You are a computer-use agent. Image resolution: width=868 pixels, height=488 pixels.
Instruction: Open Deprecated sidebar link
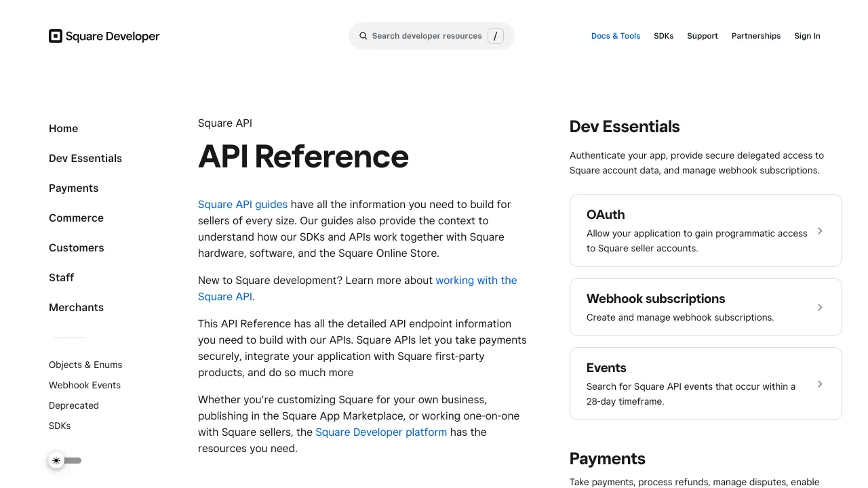coord(74,405)
